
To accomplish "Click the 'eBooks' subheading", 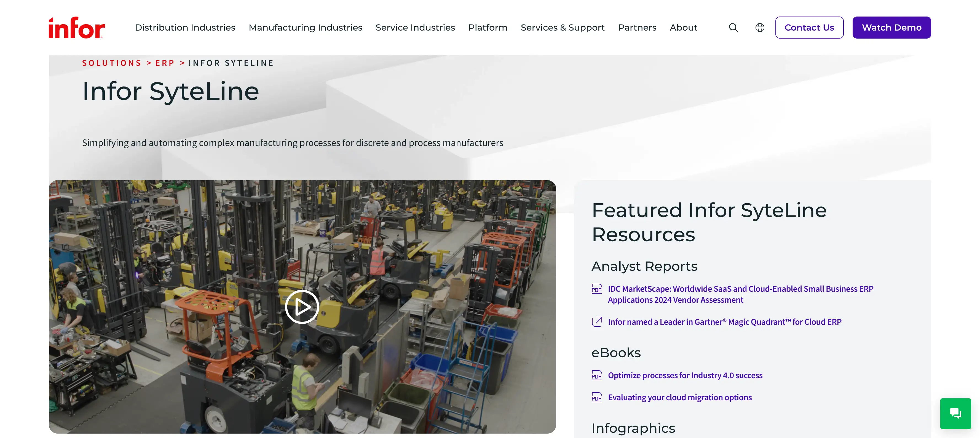I will pos(616,353).
